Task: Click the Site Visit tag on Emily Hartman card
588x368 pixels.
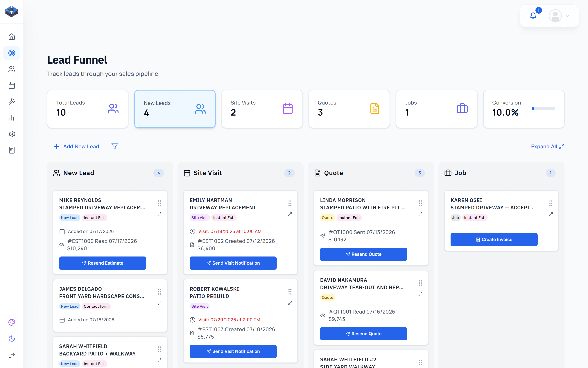Action: click(200, 218)
